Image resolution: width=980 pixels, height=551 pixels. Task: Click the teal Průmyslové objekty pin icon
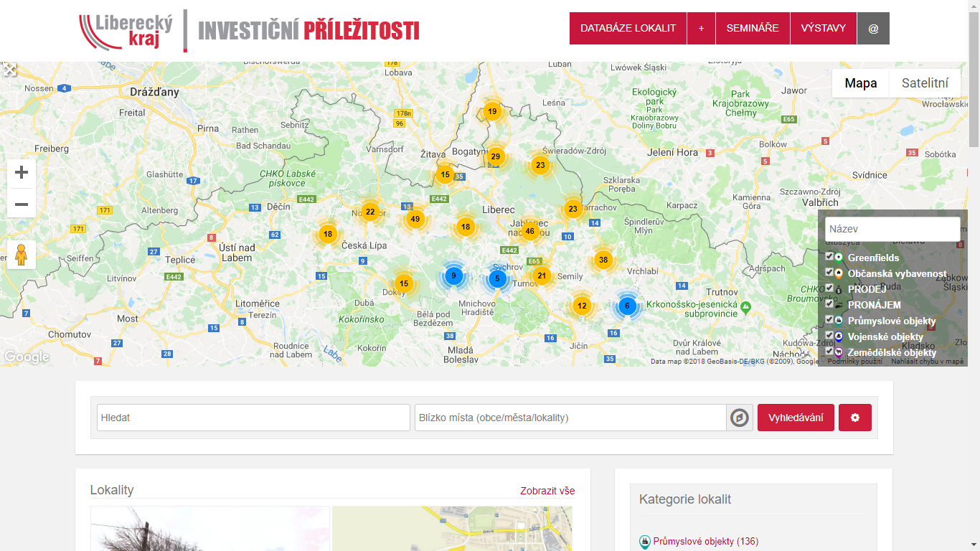pos(839,321)
